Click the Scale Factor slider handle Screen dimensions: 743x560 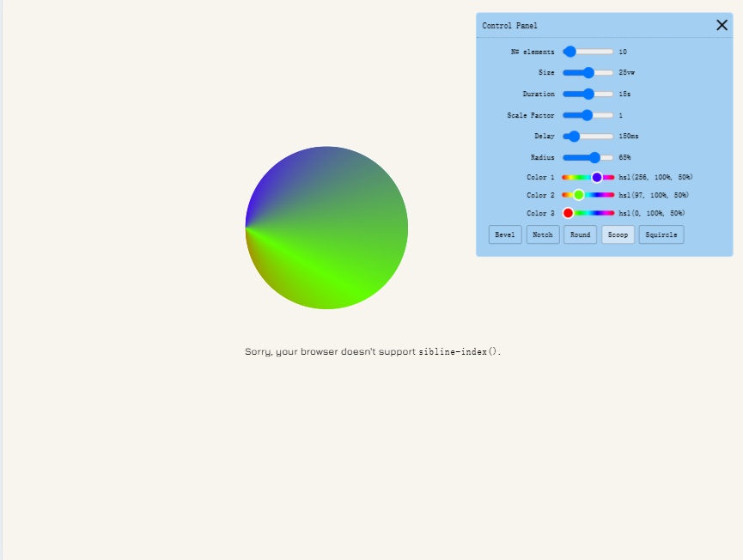click(588, 115)
